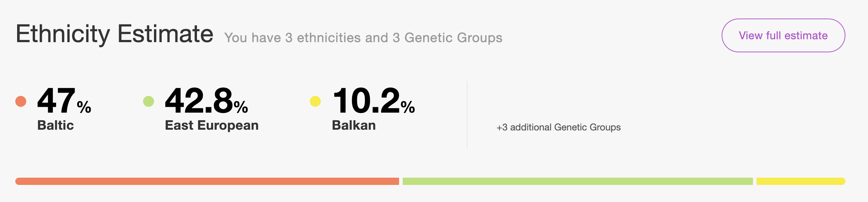This screenshot has height=202, width=868.
Task: Click the yellow dot beside Balkan
Action: (x=315, y=101)
